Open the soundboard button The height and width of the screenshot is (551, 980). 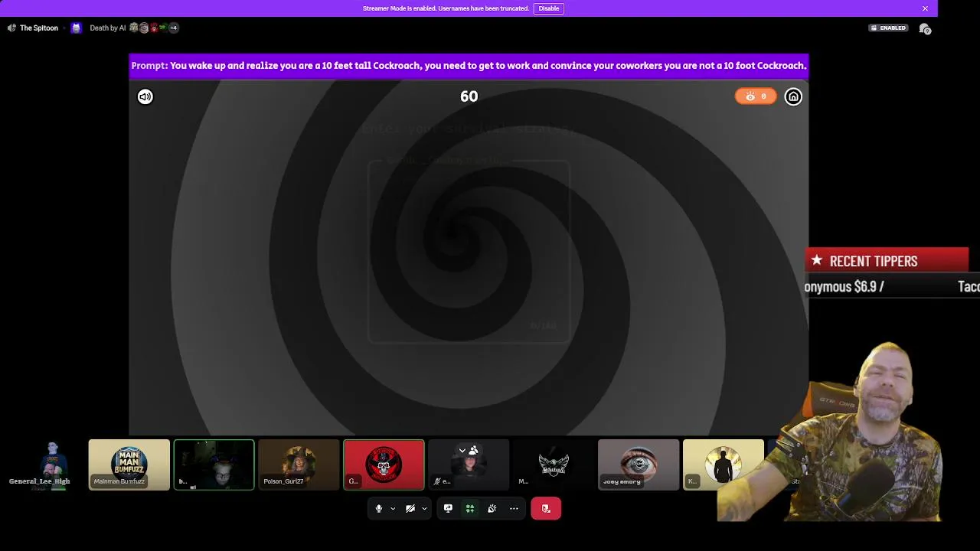click(x=492, y=508)
